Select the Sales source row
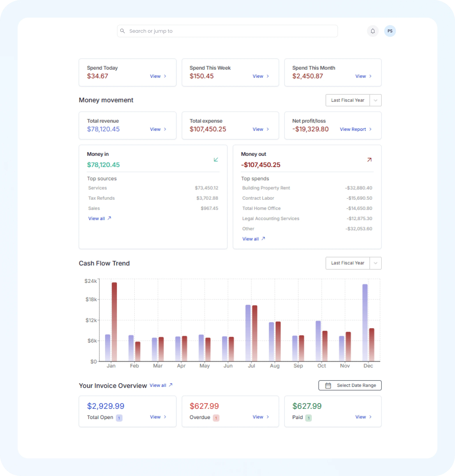The width and height of the screenshot is (455, 476). click(153, 208)
